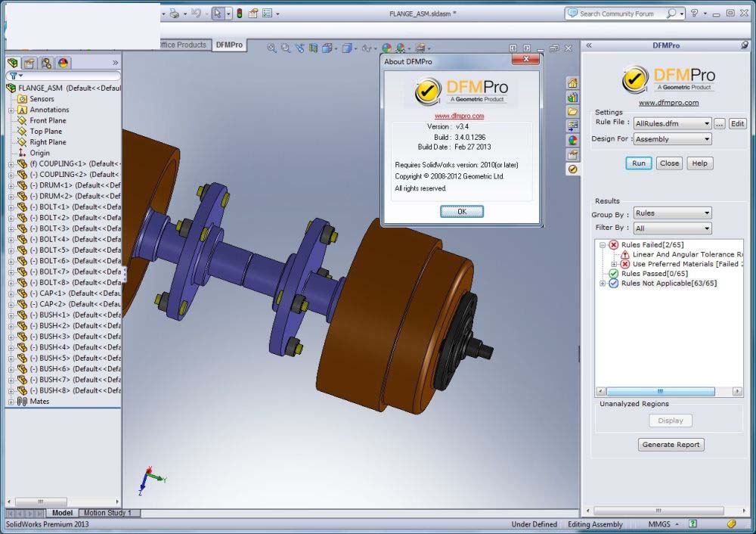
Task: Switch to the Motion Study 1 tab
Action: (x=107, y=513)
